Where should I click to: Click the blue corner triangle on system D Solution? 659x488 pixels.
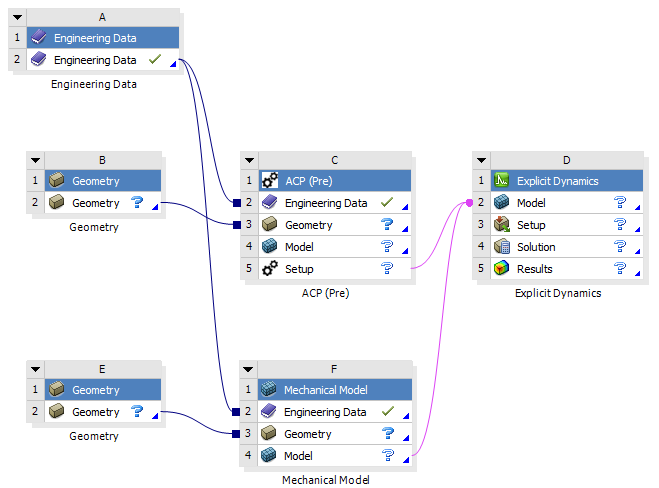(x=638, y=251)
